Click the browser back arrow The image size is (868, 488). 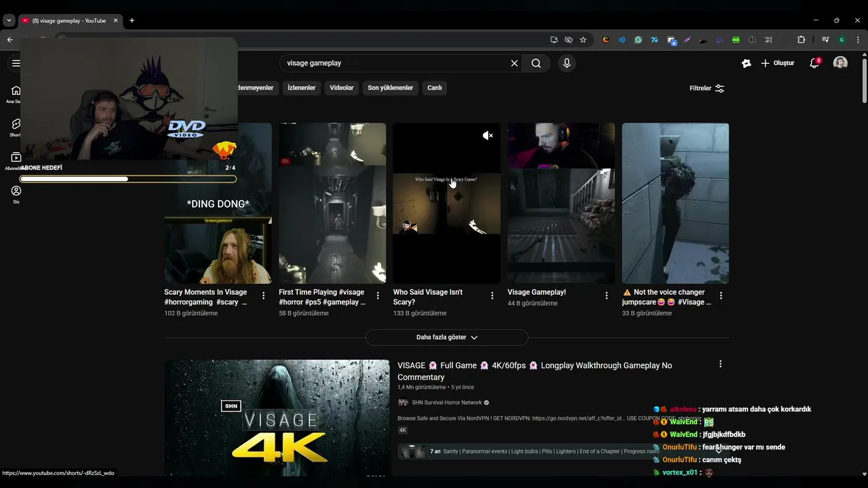[x=9, y=40]
